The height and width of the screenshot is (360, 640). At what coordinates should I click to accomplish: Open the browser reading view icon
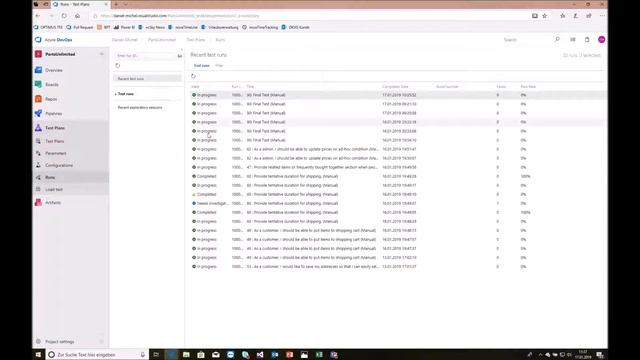[535, 16]
